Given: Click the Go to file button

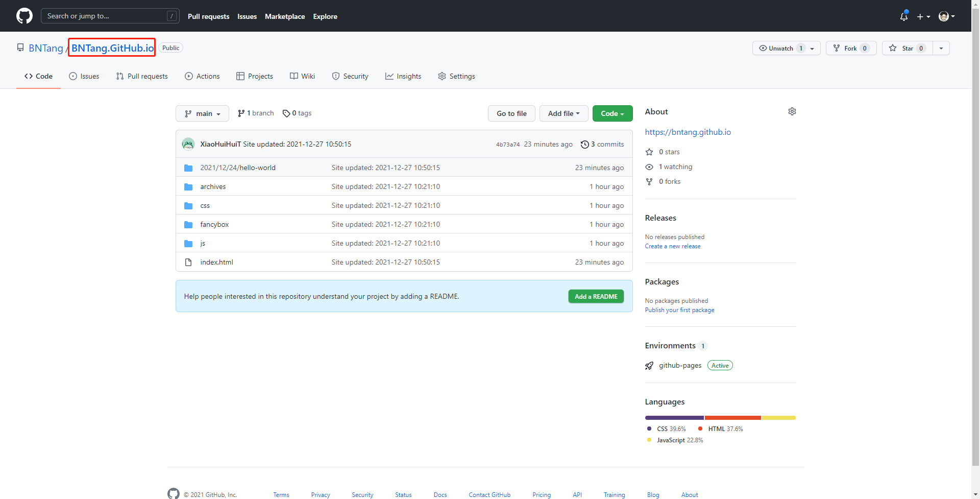Looking at the screenshot, I should click(511, 113).
